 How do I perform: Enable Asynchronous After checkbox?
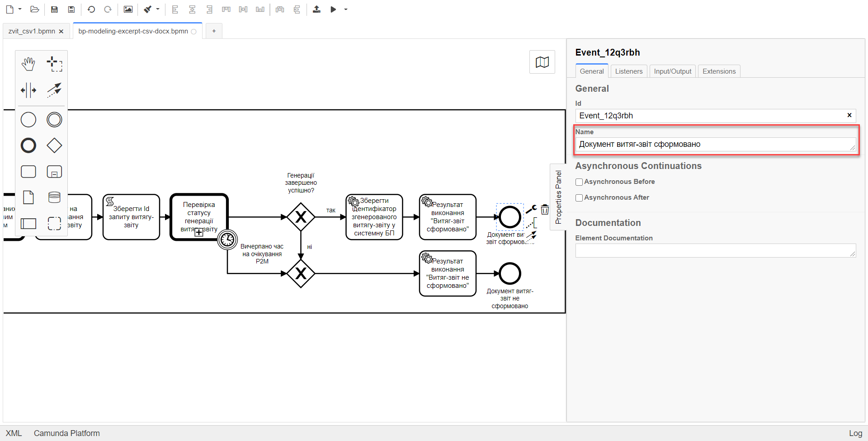579,198
